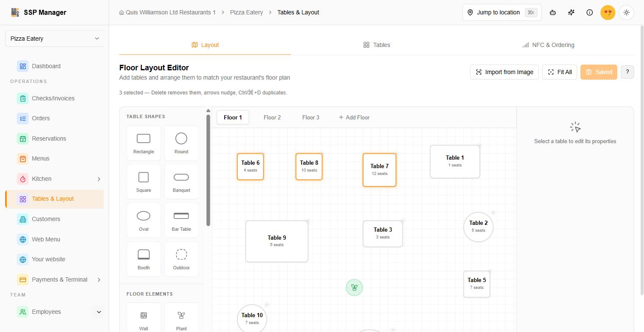This screenshot has width=644, height=332.
Task: Select the Rectangle table shape
Action: pos(143,143)
